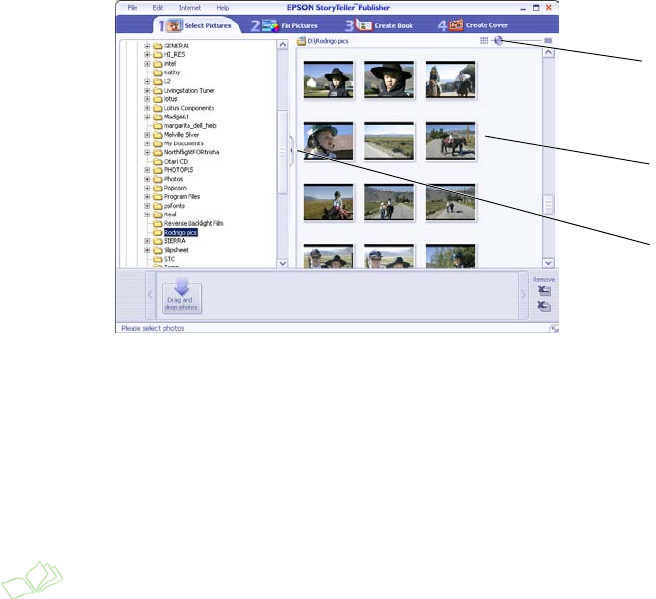Click the 'Please select photos' status text

click(x=153, y=328)
